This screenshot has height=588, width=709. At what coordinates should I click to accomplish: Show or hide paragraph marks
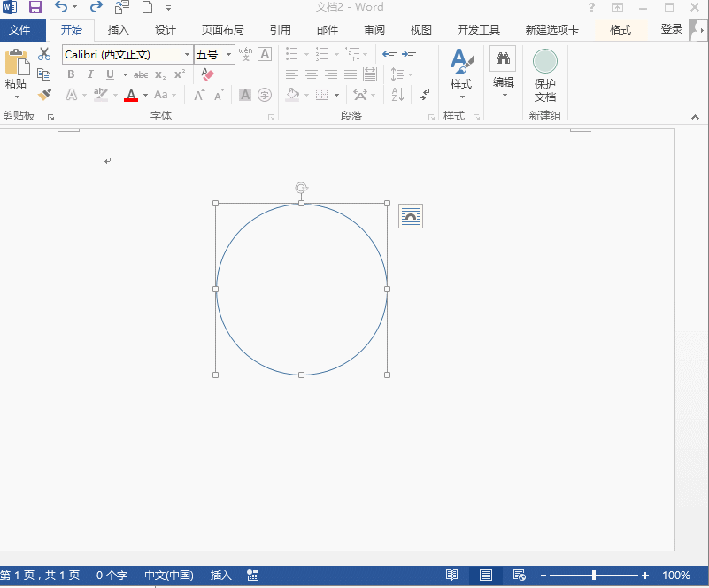tap(425, 94)
